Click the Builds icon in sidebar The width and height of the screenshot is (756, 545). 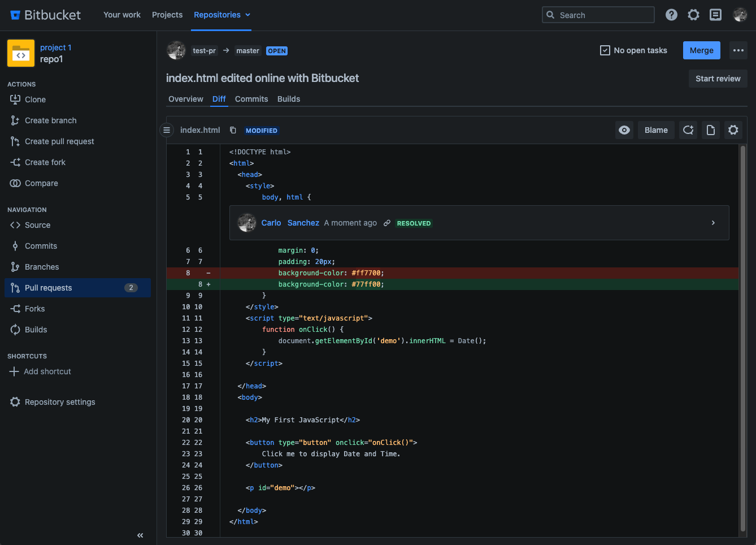pyautogui.click(x=15, y=330)
